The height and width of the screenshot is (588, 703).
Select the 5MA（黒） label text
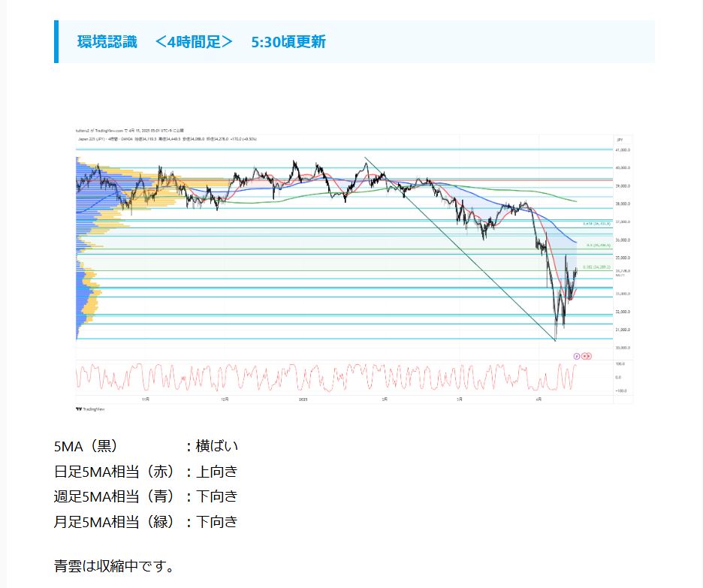pyautogui.click(x=86, y=446)
